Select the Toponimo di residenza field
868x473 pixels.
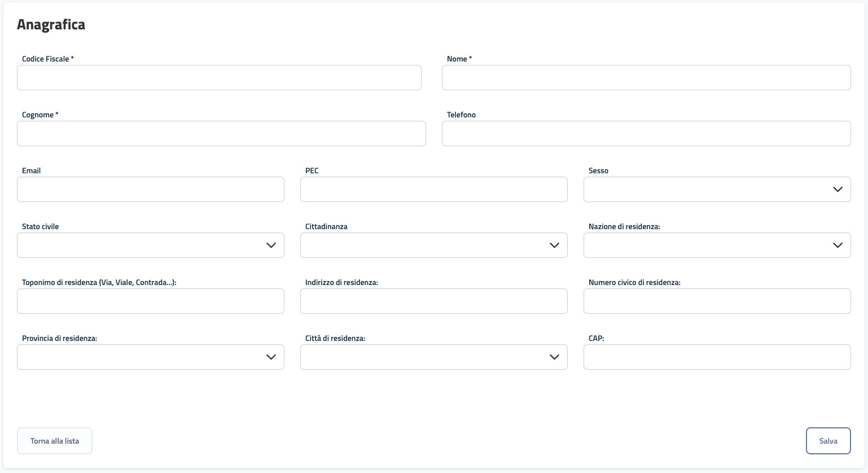[x=150, y=301]
